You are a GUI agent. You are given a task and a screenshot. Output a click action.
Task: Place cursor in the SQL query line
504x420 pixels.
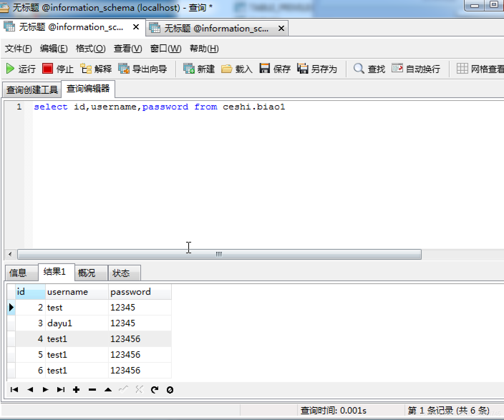[159, 107]
